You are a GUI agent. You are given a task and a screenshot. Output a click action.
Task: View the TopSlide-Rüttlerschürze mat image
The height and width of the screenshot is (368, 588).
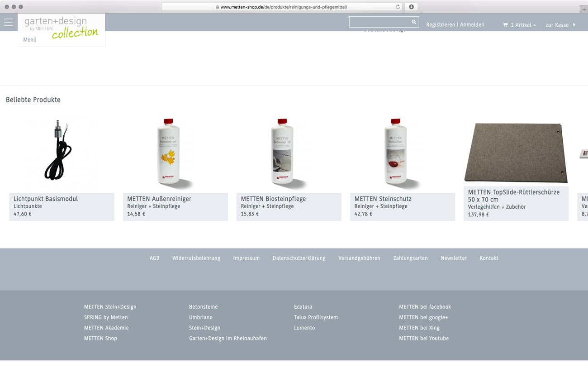click(516, 152)
